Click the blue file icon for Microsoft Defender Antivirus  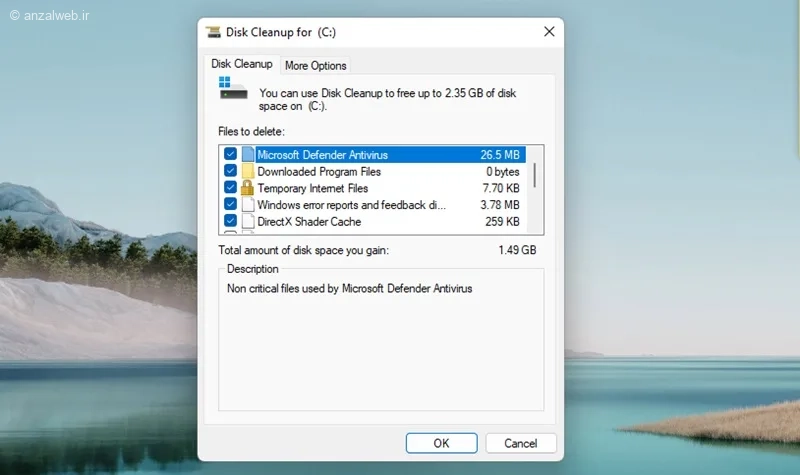point(248,154)
